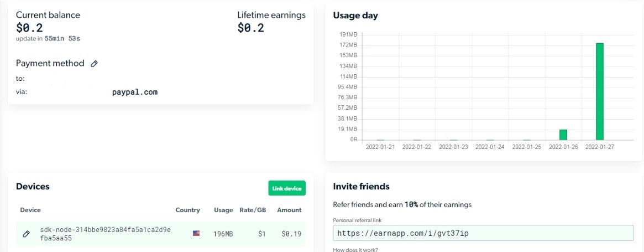
Task: Click the Device column header
Action: 30,210
